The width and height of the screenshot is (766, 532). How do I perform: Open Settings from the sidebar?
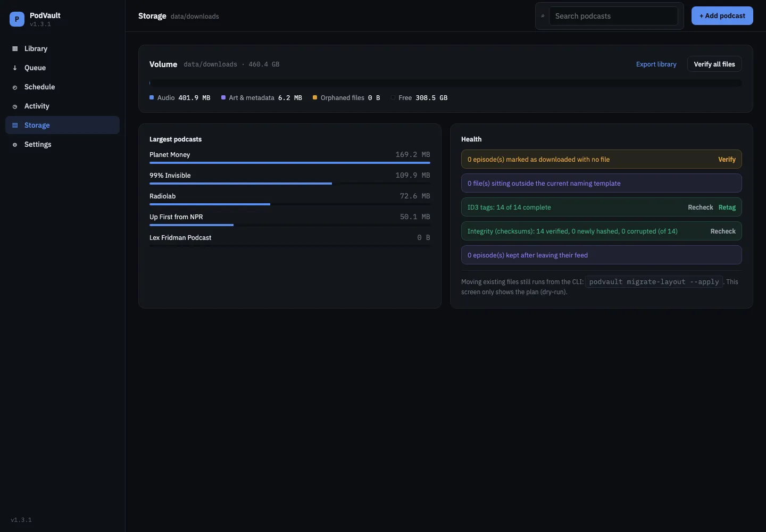click(62, 144)
